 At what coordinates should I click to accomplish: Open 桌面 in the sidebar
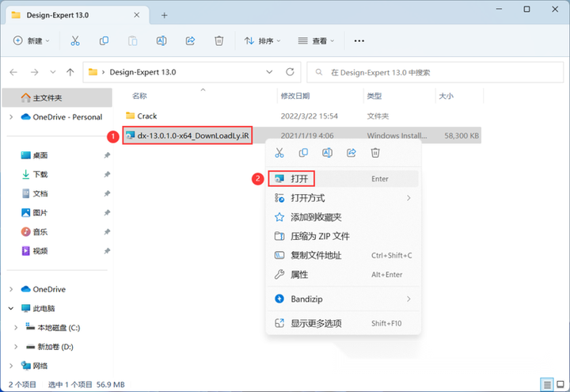[35, 155]
